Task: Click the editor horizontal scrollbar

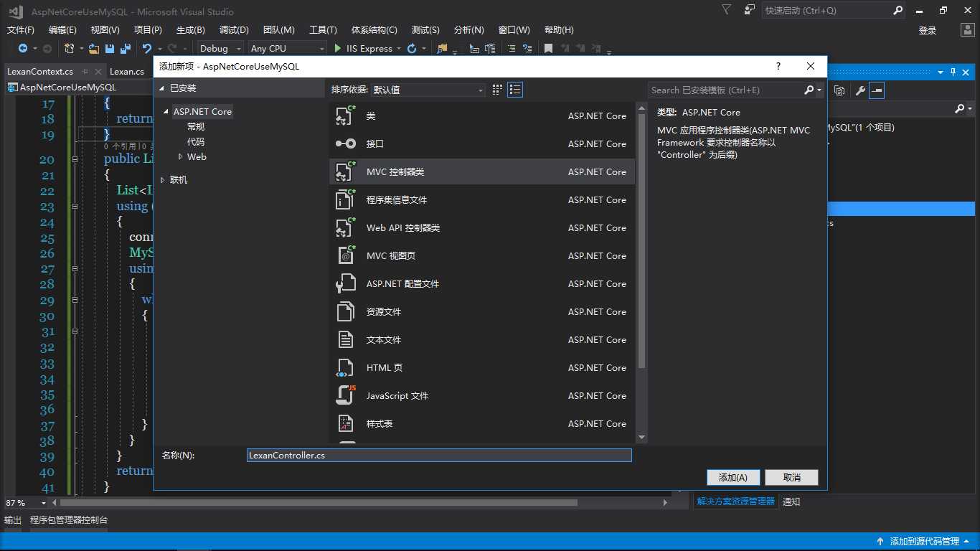Action: pos(319,503)
